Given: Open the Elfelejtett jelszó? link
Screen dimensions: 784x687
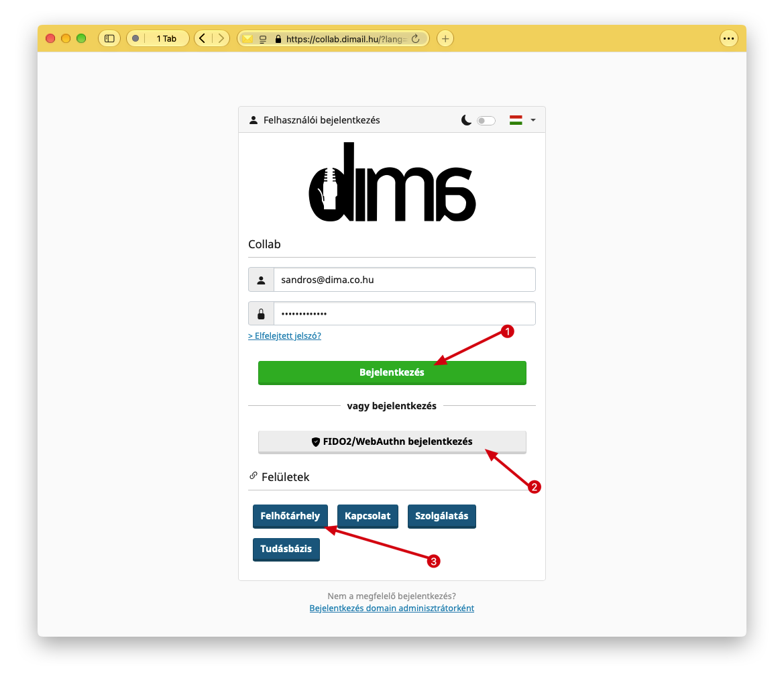Looking at the screenshot, I should click(x=284, y=335).
